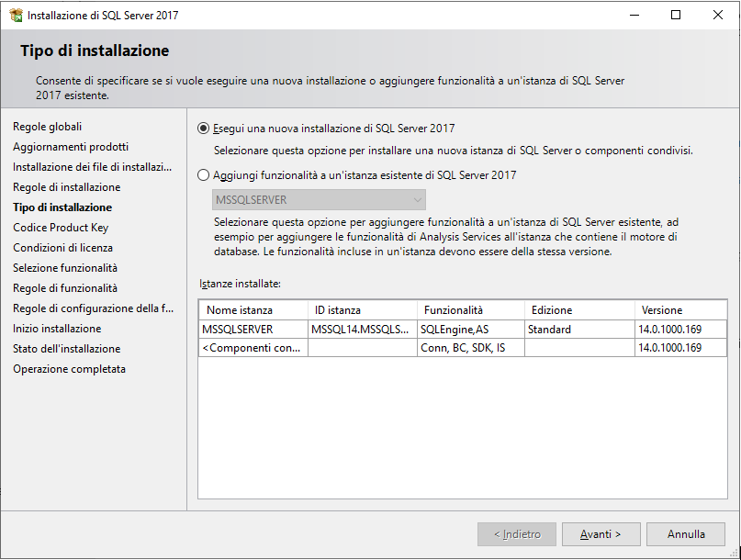Open Regole di configurazione della funzionalità step
741x560 pixels.
pyautogui.click(x=93, y=308)
